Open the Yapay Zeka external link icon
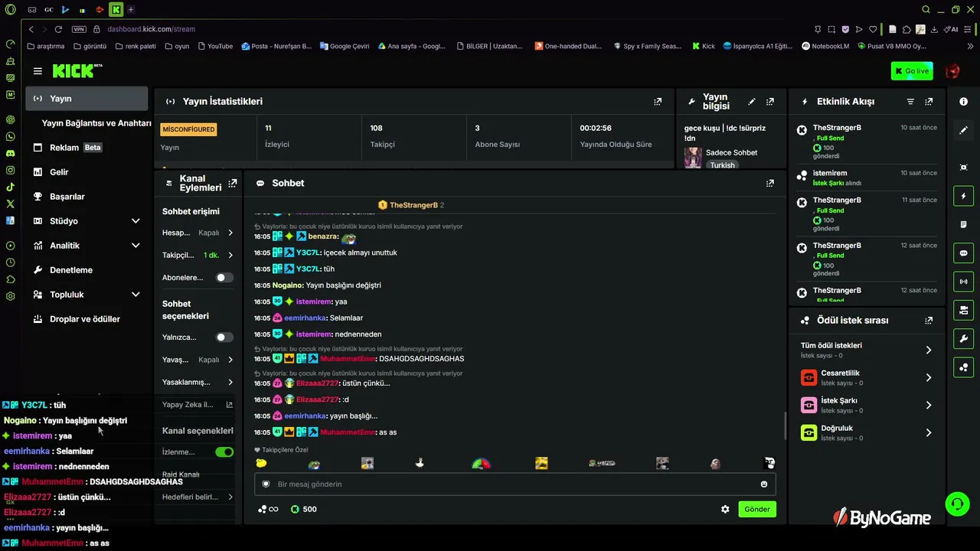The height and width of the screenshot is (551, 980). [x=229, y=405]
